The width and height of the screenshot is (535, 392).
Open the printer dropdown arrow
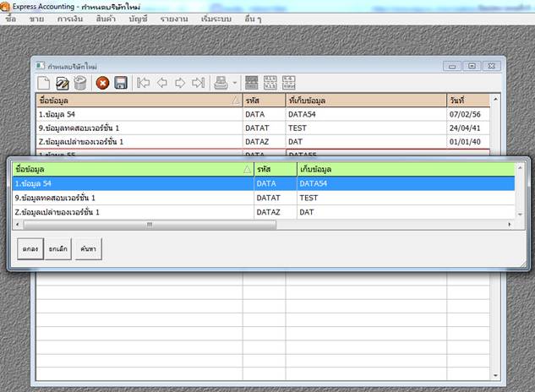[x=232, y=83]
